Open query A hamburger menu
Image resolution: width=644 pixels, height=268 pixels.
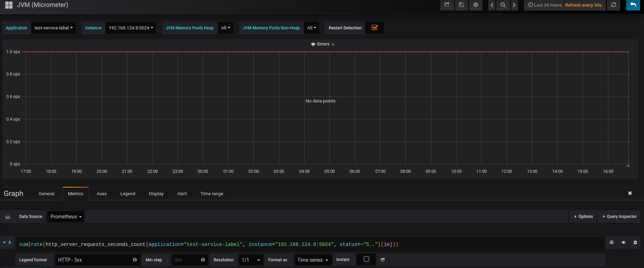[x=611, y=242]
